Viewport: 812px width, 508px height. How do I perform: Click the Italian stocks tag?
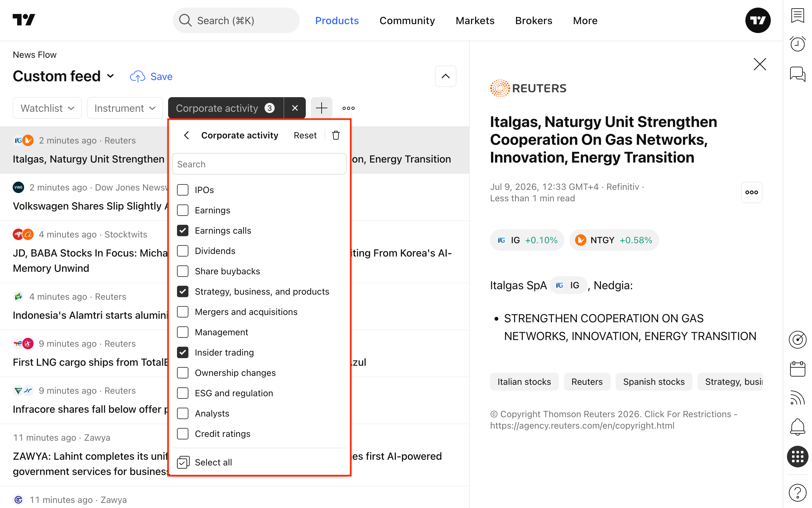[524, 382]
